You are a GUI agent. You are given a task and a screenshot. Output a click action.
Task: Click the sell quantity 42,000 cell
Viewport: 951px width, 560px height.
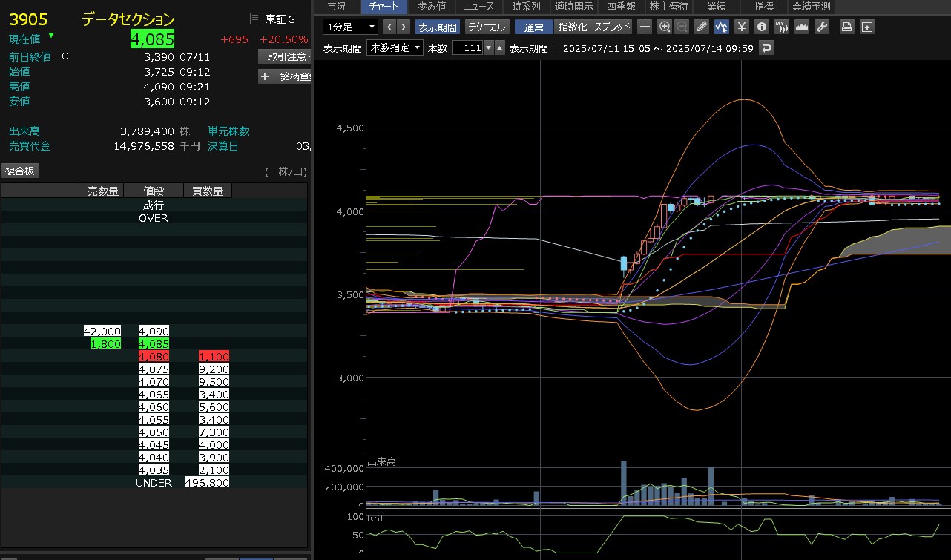tap(103, 331)
